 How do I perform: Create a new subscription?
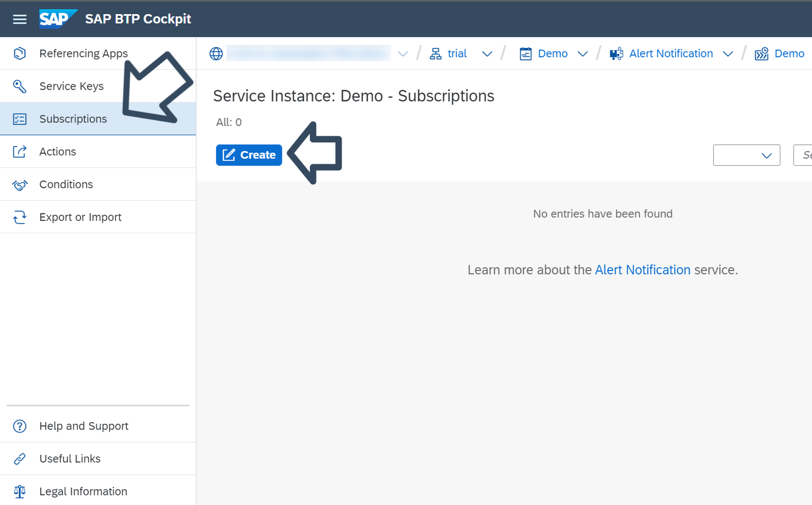click(249, 155)
